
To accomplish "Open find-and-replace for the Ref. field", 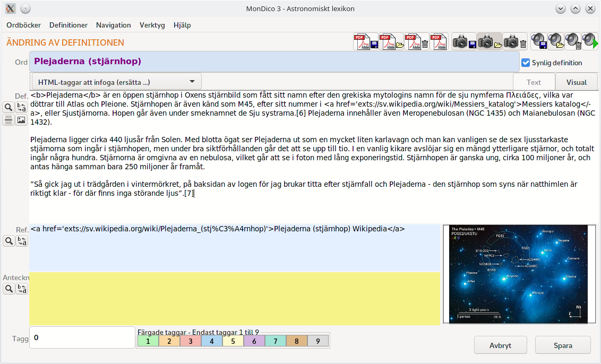I will [x=22, y=241].
